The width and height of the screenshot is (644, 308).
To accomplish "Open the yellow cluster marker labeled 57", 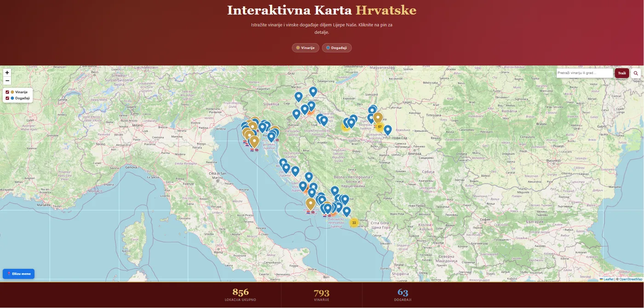I will pos(379,126).
